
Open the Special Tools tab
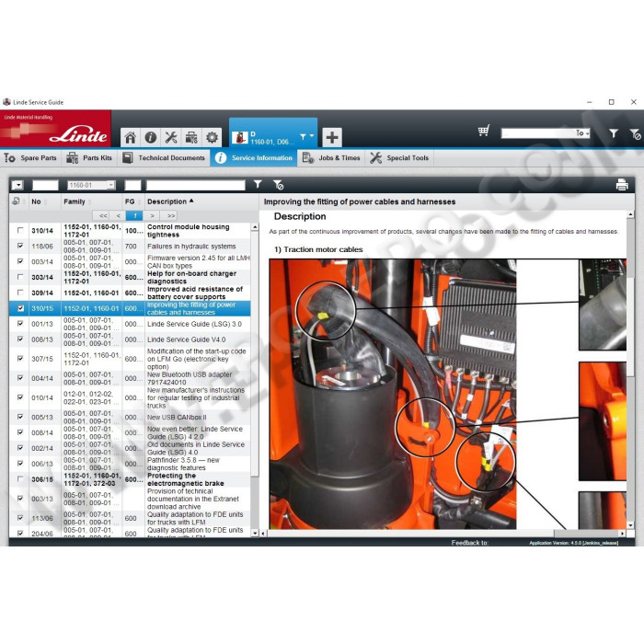399,157
